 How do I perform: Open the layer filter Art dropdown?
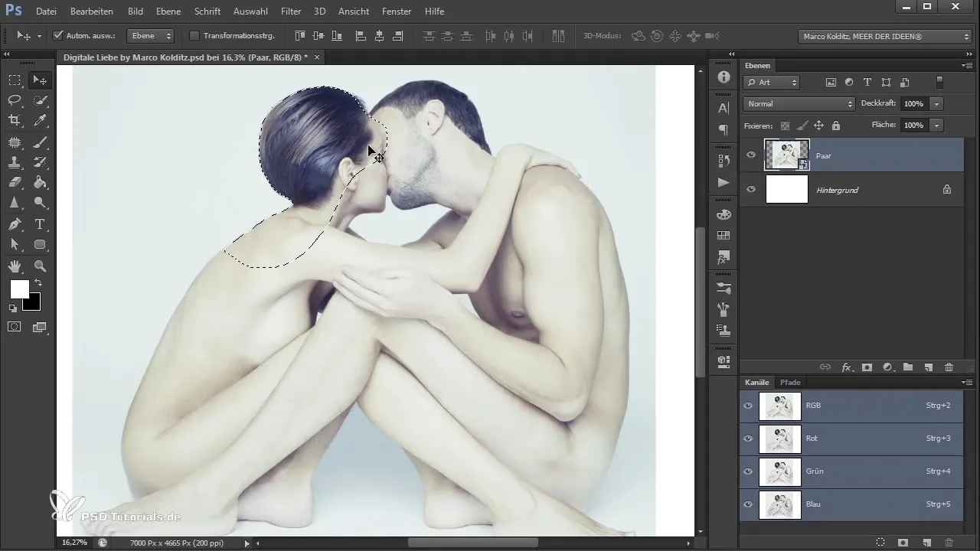point(772,83)
